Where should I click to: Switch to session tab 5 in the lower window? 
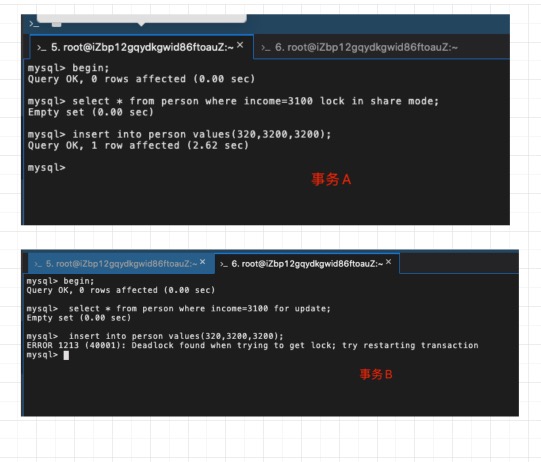(121, 264)
